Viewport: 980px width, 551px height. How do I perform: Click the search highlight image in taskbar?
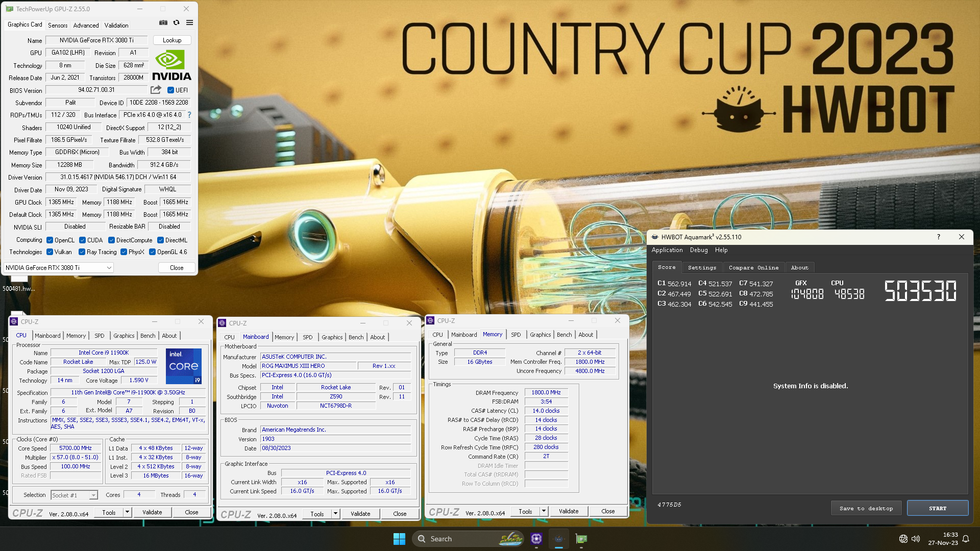[x=511, y=539]
